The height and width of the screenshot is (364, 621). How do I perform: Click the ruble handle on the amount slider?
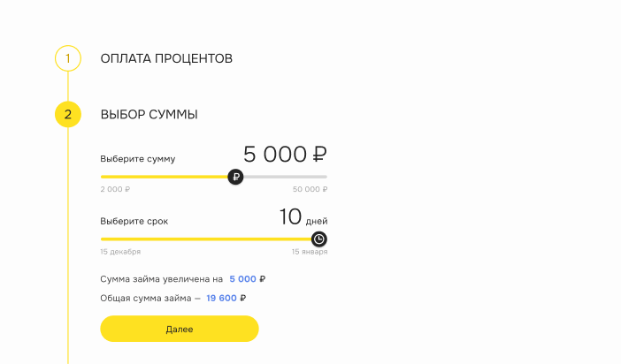[235, 177]
